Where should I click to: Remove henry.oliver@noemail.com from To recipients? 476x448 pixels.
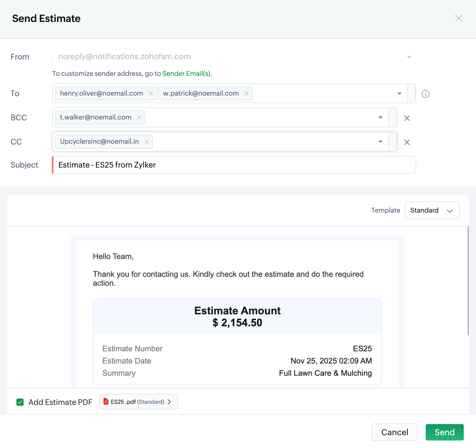point(151,94)
